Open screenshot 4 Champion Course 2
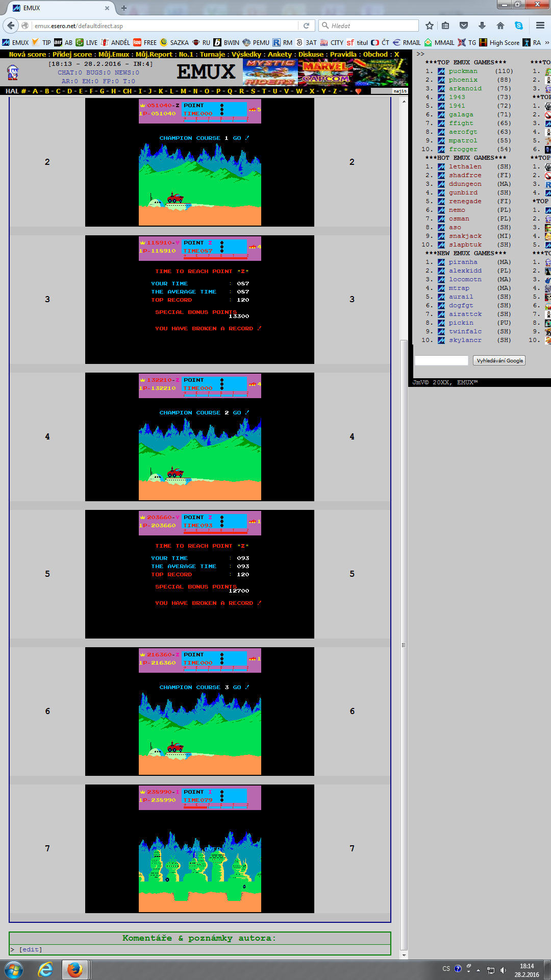This screenshot has height=980, width=551. click(199, 436)
